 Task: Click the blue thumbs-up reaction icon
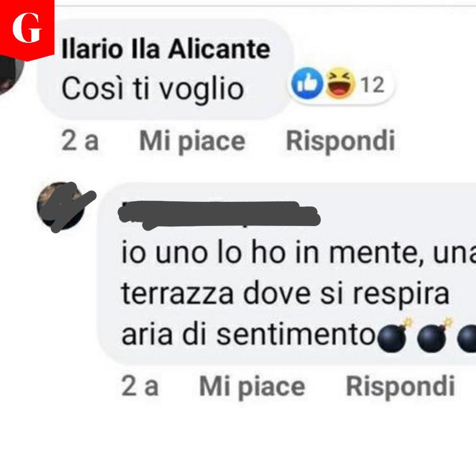tap(307, 84)
